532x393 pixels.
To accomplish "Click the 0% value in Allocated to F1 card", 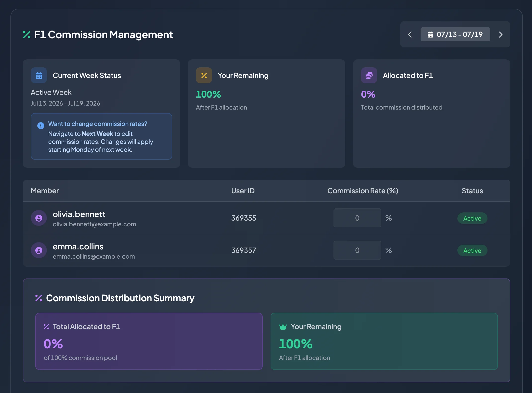I will tap(368, 94).
